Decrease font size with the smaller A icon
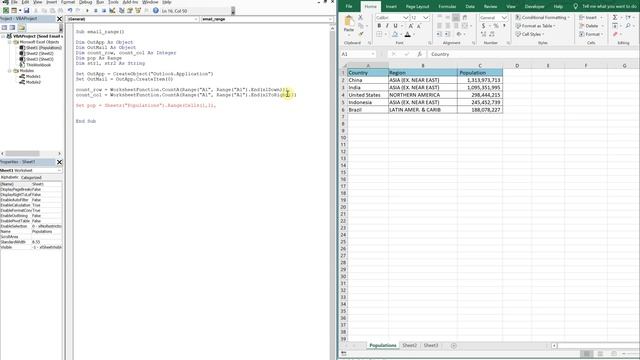640x360 pixels. tap(419, 26)
